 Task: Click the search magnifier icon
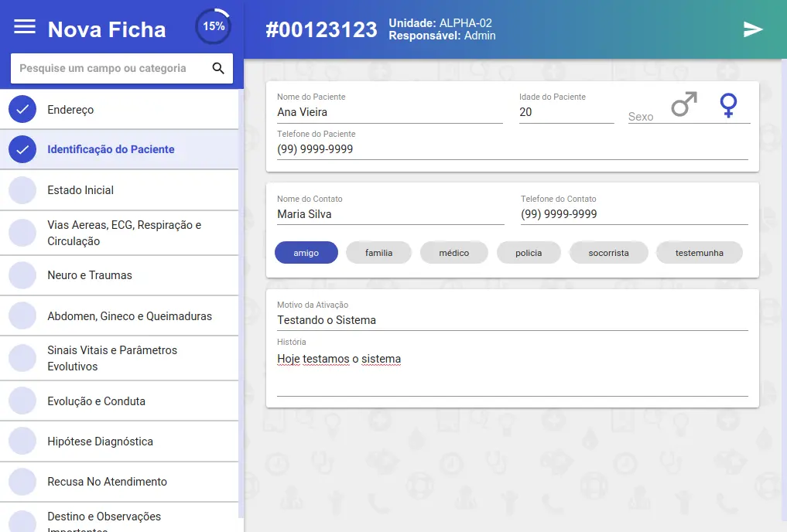[x=218, y=69]
